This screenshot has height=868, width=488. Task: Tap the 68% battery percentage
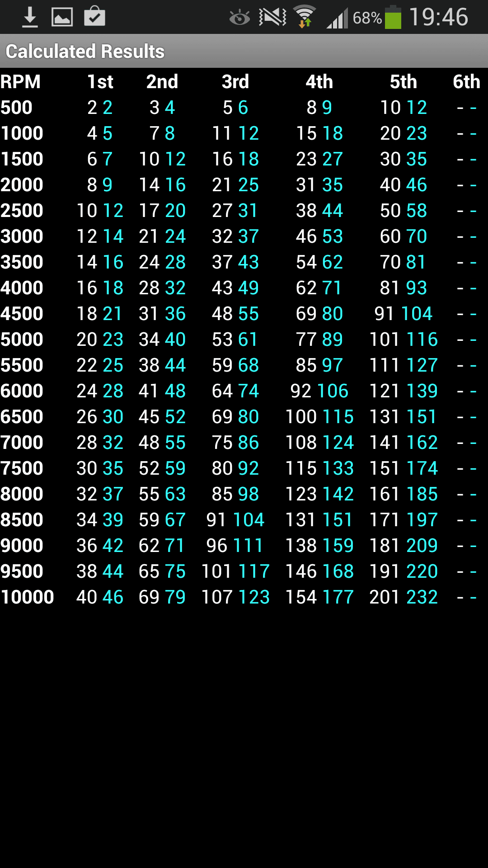367,18
